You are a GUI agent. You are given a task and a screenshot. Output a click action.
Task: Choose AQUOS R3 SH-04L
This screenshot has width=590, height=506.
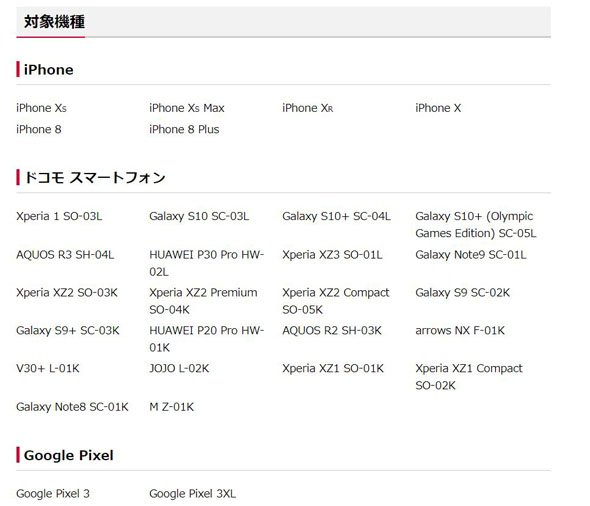pos(65,255)
